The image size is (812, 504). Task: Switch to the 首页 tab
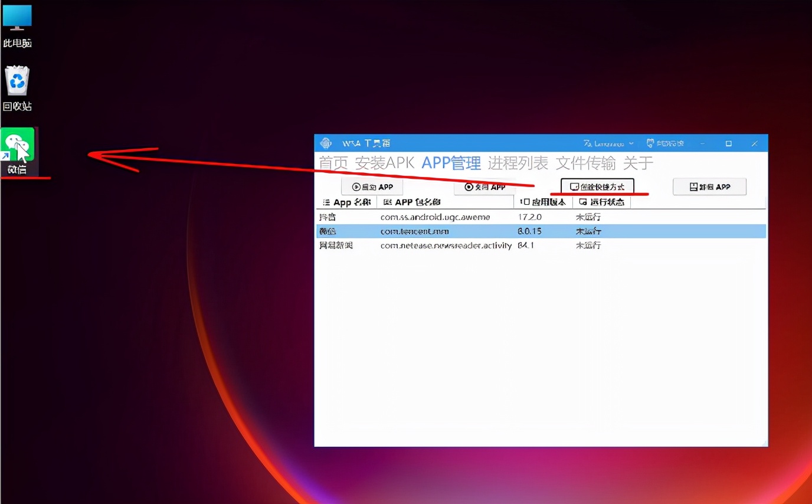click(332, 163)
